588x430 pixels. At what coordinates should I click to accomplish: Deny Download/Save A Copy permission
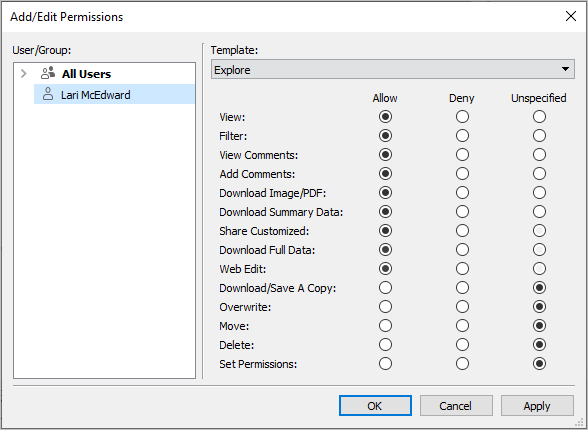click(462, 288)
